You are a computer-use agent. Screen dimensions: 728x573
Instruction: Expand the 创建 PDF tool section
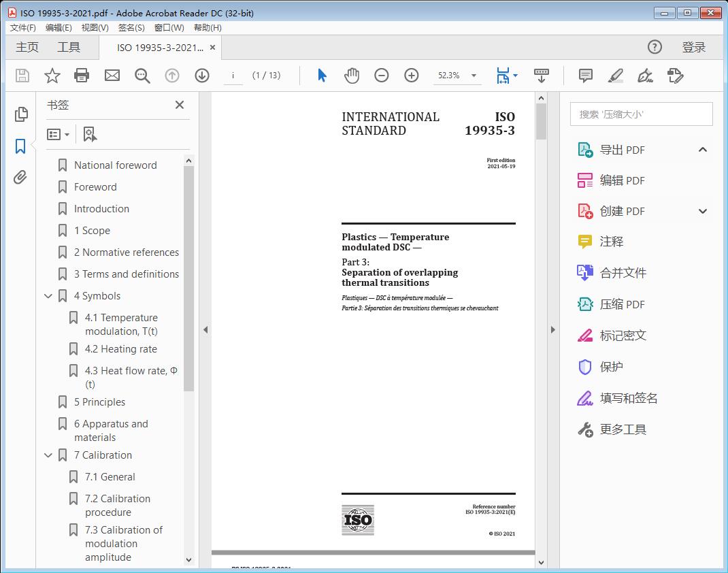pyautogui.click(x=703, y=211)
